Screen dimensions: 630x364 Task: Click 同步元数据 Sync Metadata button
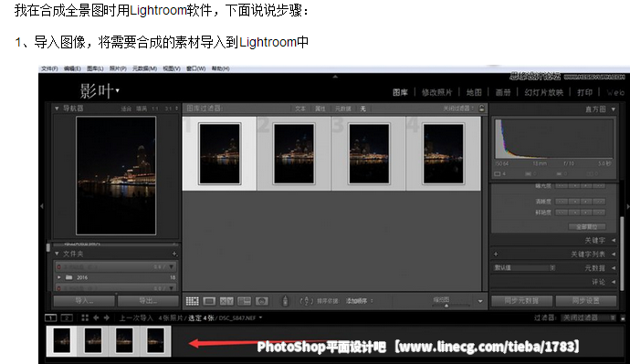pyautogui.click(x=521, y=300)
